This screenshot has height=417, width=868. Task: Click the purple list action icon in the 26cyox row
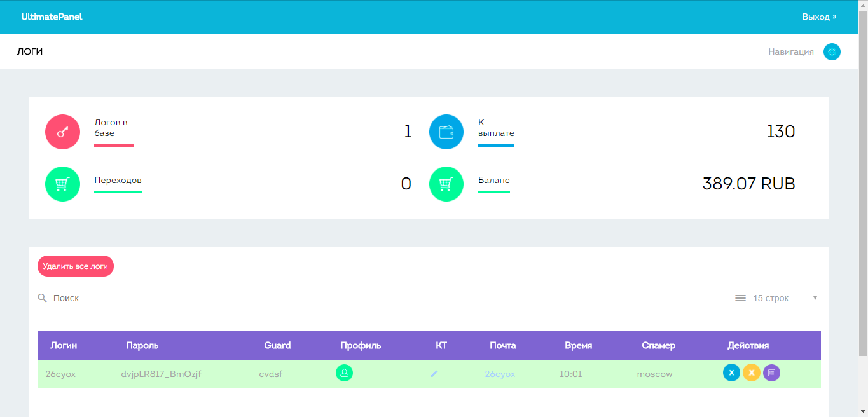771,373
